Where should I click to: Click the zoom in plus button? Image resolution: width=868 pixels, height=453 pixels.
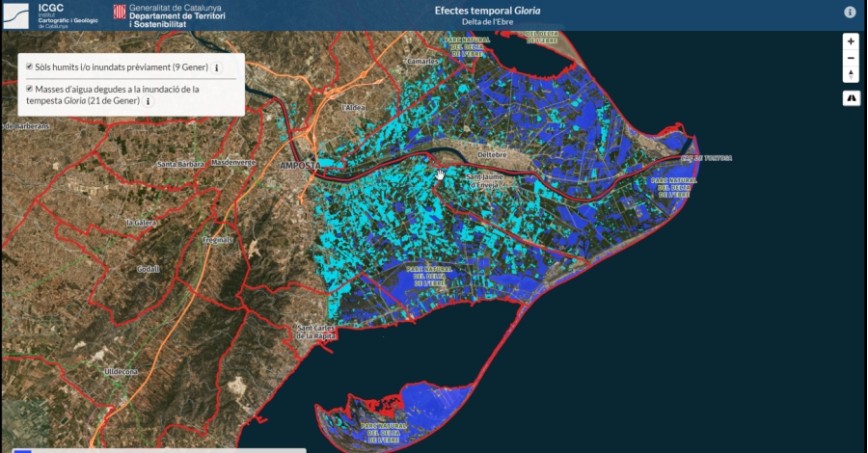click(x=850, y=41)
